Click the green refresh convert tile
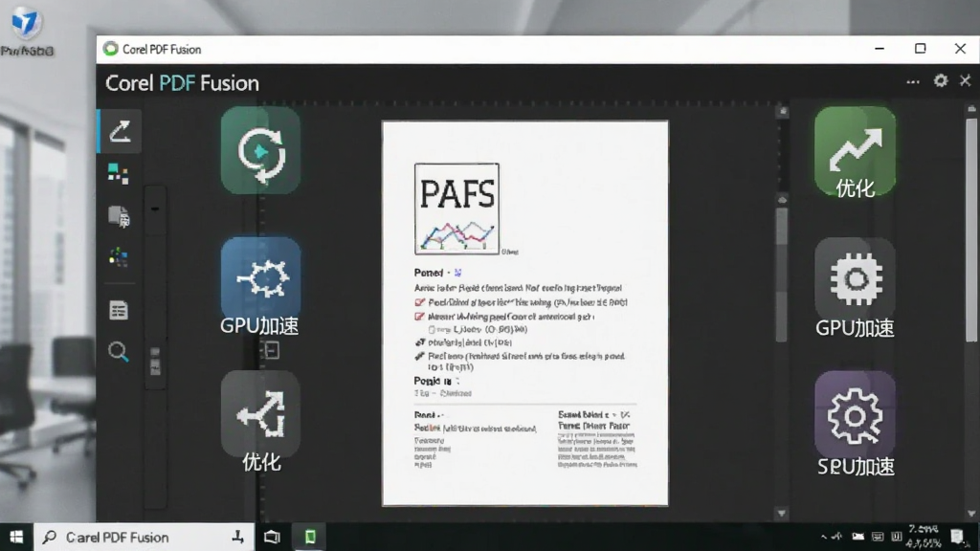This screenshot has width=980, height=551. point(260,150)
